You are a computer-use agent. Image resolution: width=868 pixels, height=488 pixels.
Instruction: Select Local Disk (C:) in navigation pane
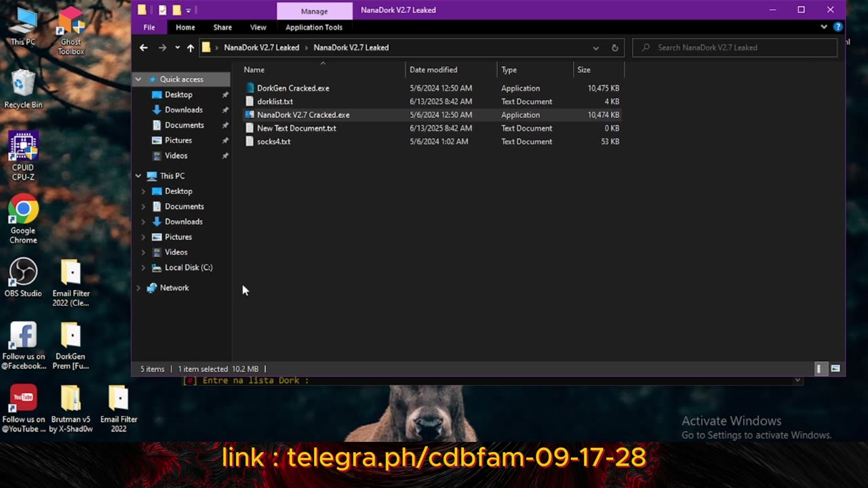pyautogui.click(x=189, y=268)
